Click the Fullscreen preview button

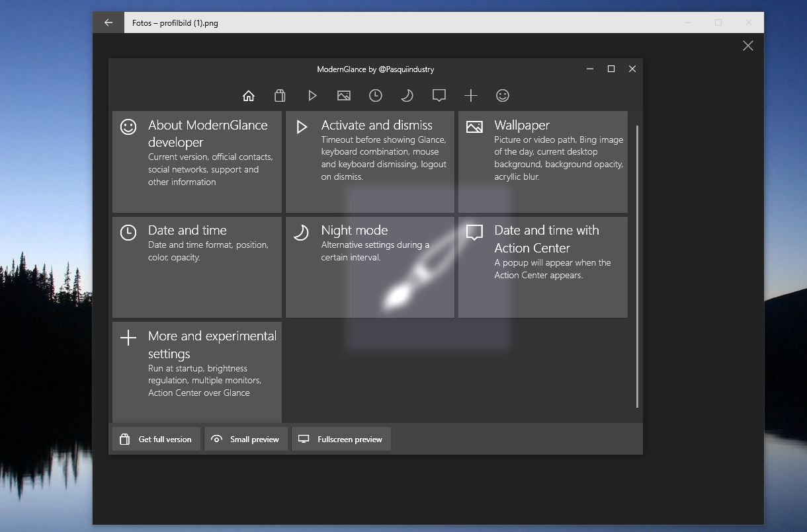(x=341, y=439)
